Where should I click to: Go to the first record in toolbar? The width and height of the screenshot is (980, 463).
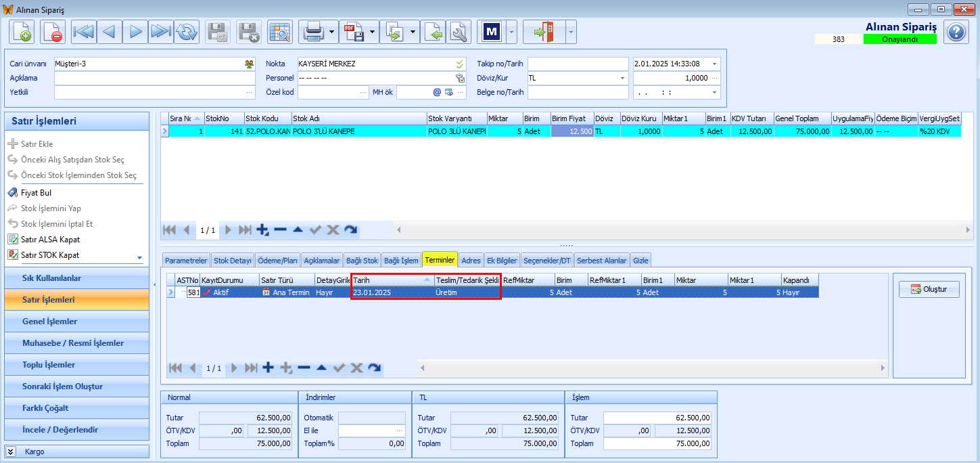click(83, 32)
